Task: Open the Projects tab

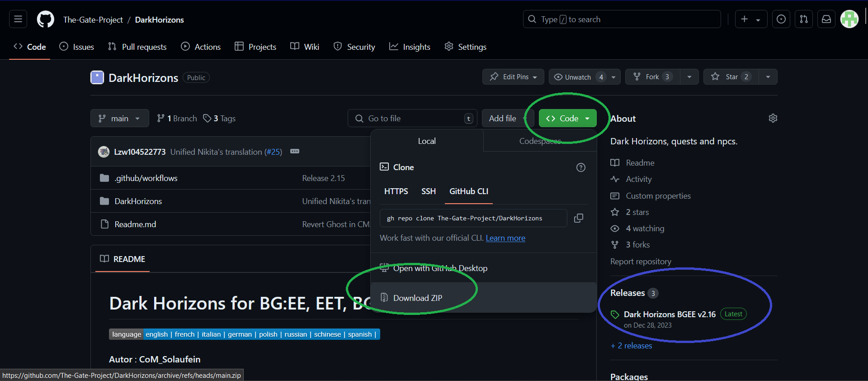Action: 255,47
